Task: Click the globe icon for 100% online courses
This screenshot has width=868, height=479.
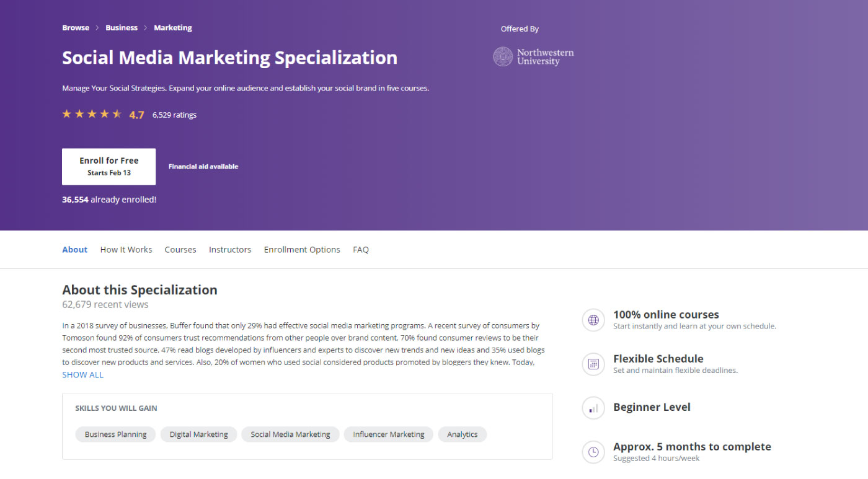Action: tap(593, 320)
